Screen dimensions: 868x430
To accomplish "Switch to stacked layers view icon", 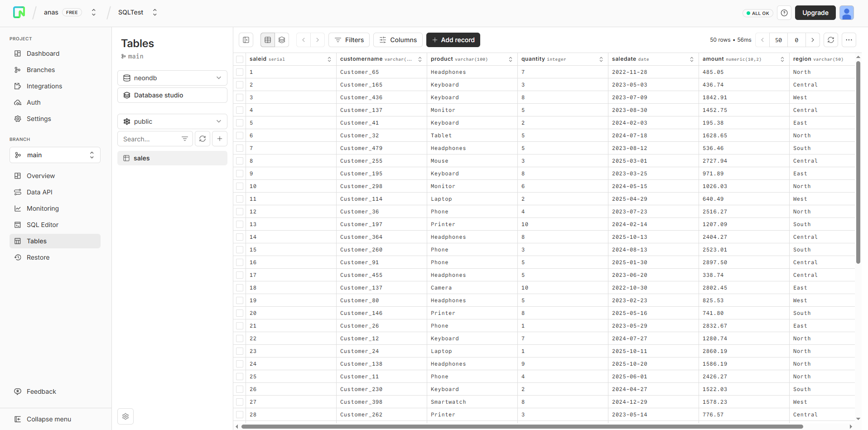I will pyautogui.click(x=282, y=40).
